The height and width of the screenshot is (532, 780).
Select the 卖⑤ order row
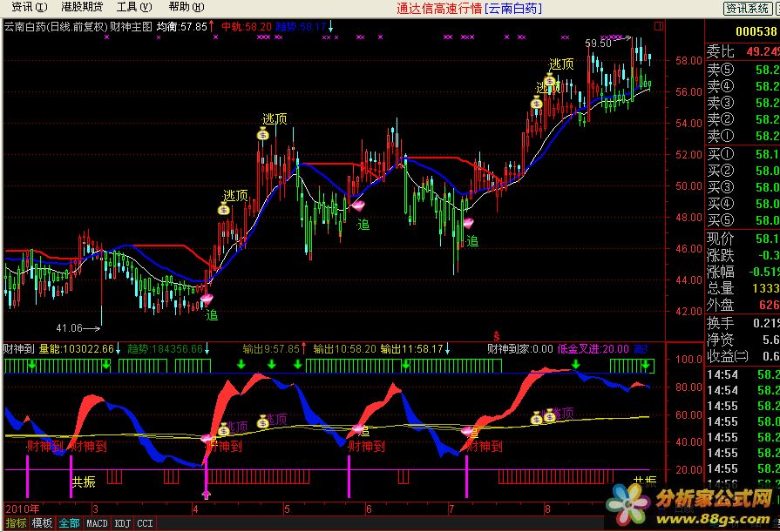point(743,70)
